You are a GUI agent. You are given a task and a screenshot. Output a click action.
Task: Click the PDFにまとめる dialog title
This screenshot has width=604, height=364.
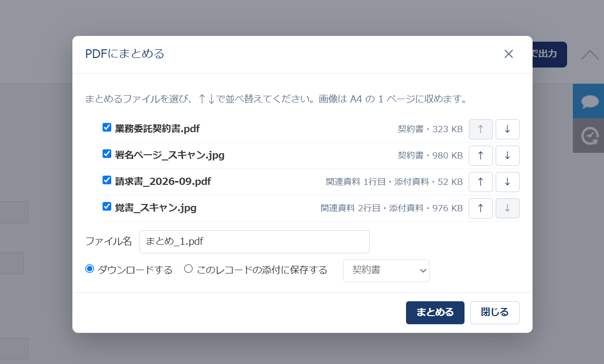click(x=125, y=54)
